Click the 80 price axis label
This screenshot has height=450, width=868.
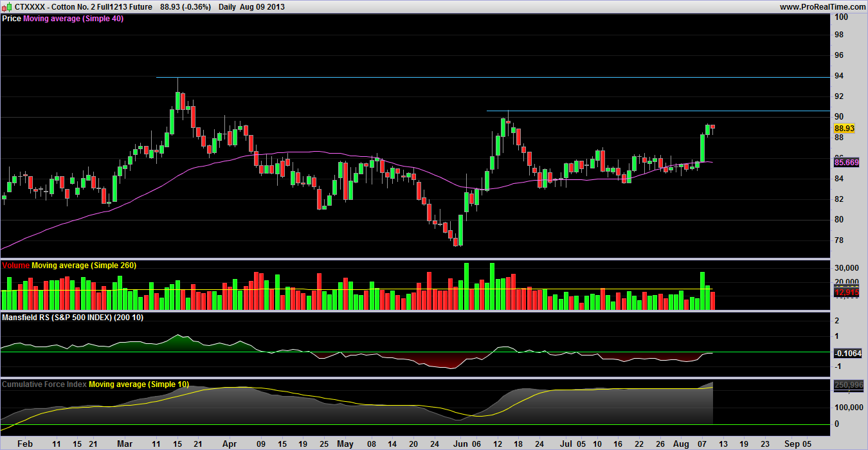click(838, 220)
